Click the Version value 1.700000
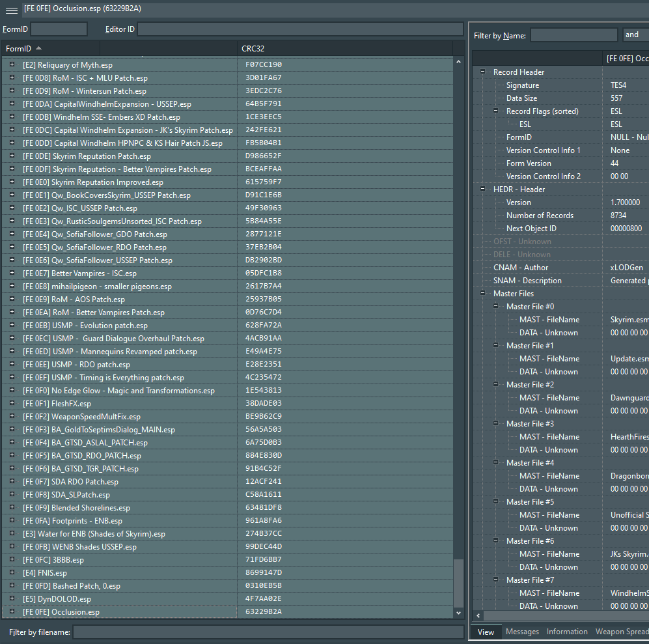Viewport: 649px width, 644px height. [x=625, y=202]
